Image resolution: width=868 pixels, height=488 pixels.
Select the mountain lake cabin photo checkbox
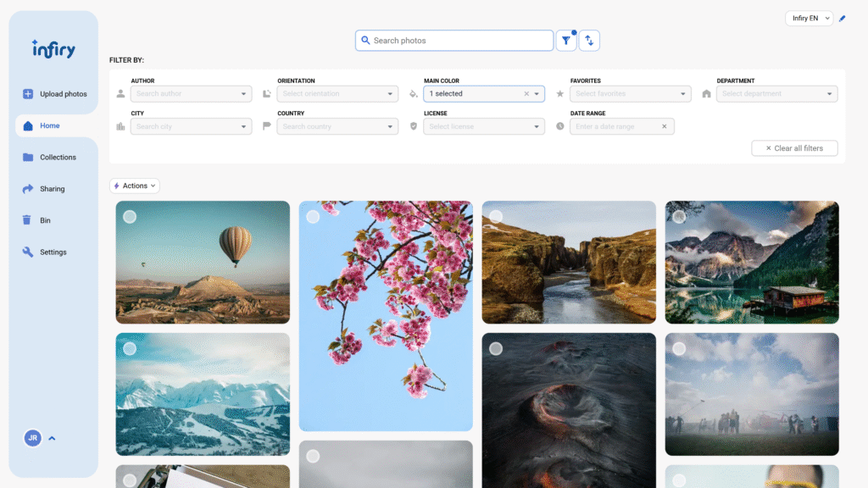[679, 217]
